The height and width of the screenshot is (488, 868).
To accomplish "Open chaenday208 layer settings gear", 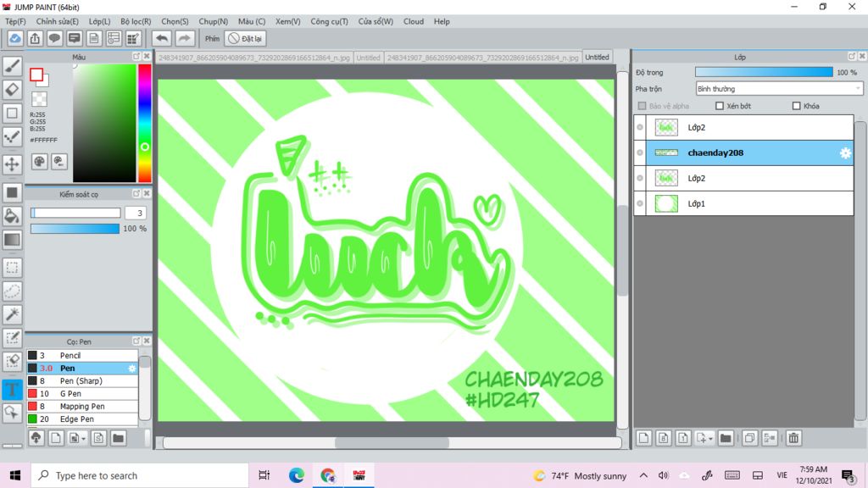I will tap(845, 153).
